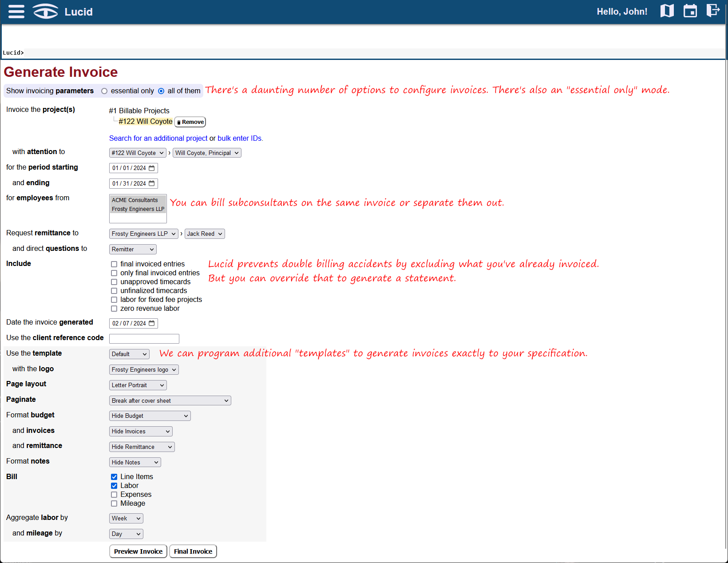Open calendar picker for invoice generated date

click(152, 323)
